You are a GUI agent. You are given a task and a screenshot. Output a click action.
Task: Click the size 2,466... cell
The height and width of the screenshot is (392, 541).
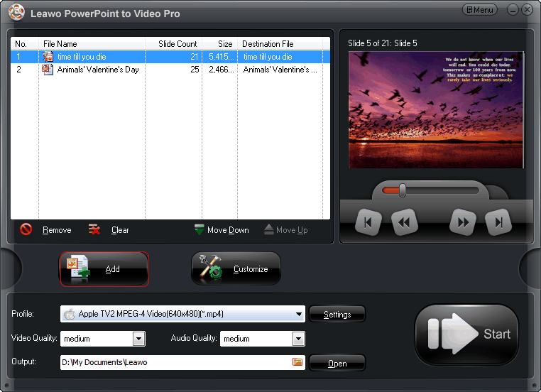[x=220, y=70]
